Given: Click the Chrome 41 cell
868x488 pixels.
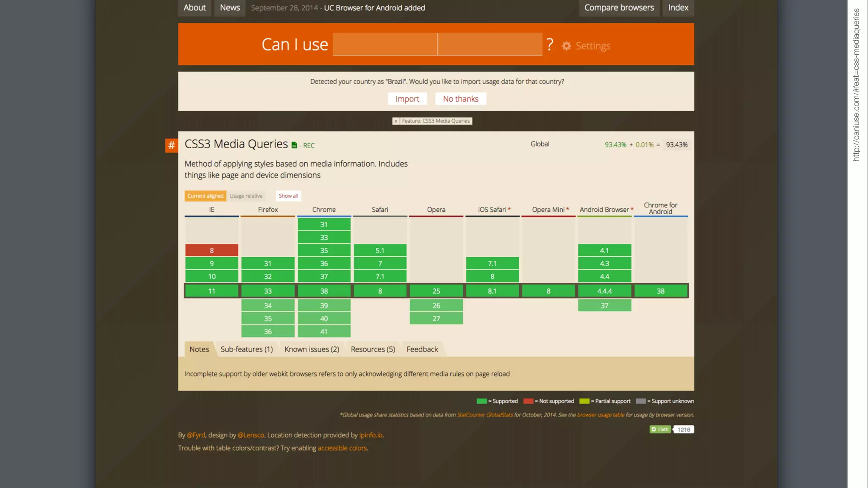Looking at the screenshot, I should (x=324, y=332).
